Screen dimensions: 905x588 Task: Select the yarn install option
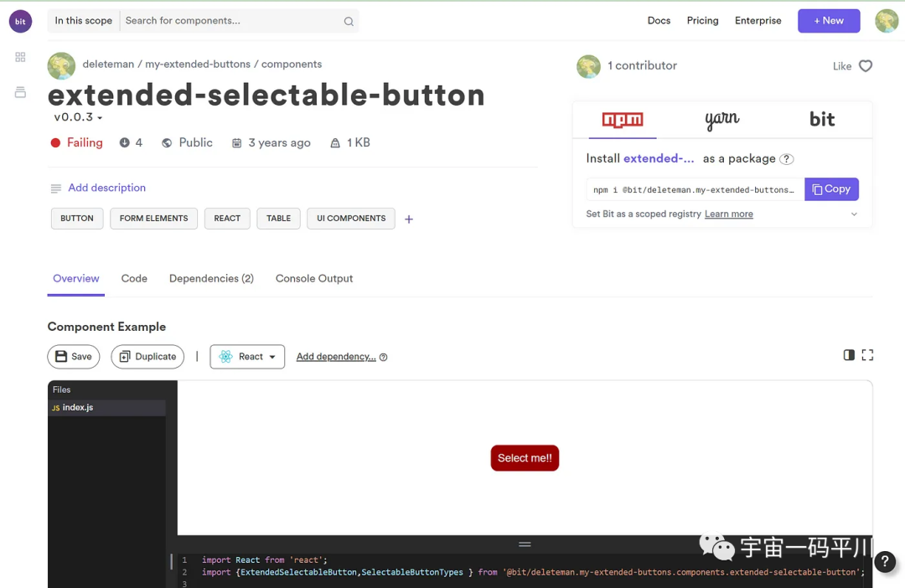coord(721,120)
